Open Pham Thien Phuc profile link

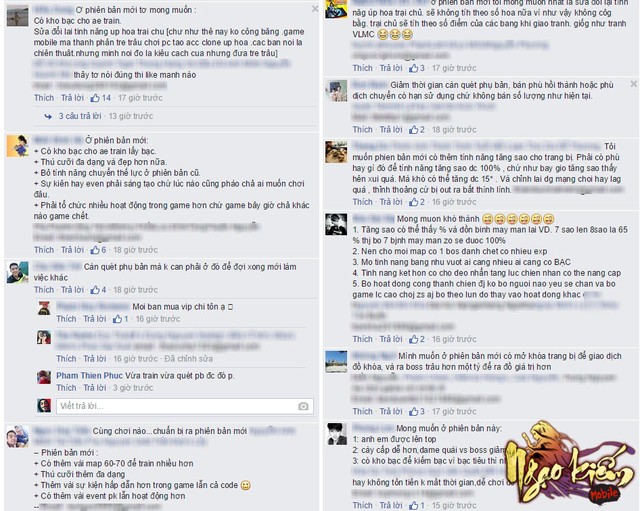tap(89, 375)
